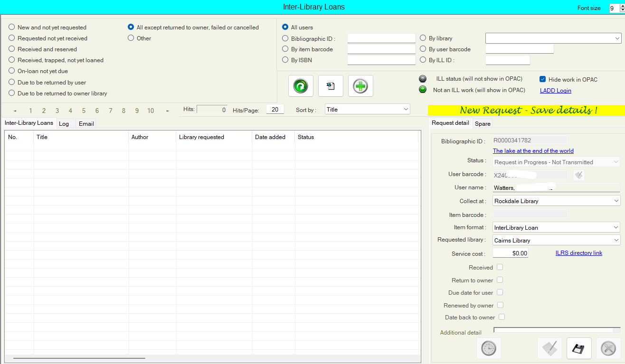Click the clock icon button
This screenshot has width=625, height=364.
488,349
